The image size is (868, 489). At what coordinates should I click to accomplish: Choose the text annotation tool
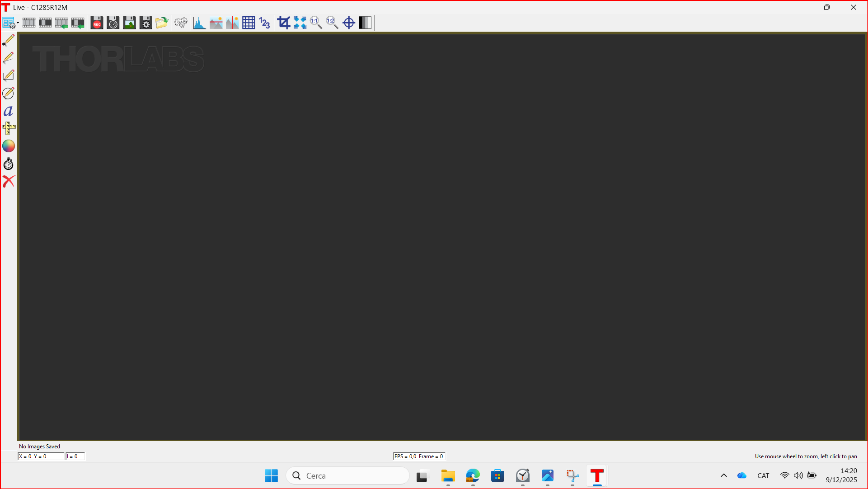(x=8, y=111)
